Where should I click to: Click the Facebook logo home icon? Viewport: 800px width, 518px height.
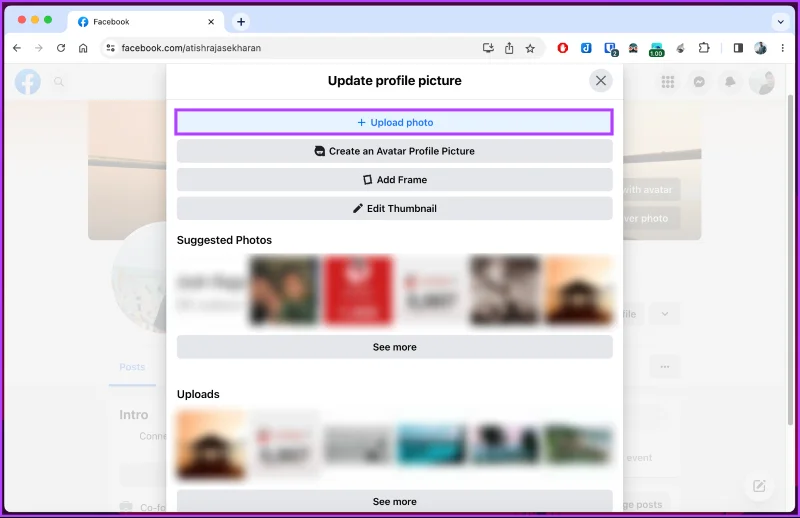point(28,82)
